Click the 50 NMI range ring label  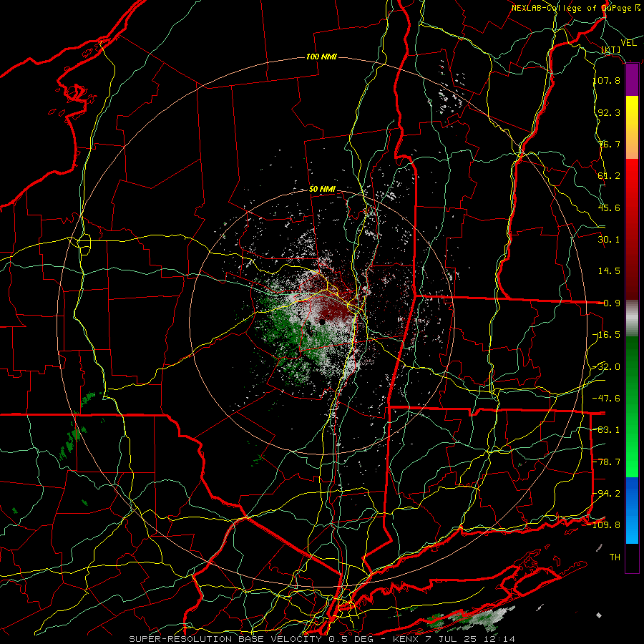[322, 190]
